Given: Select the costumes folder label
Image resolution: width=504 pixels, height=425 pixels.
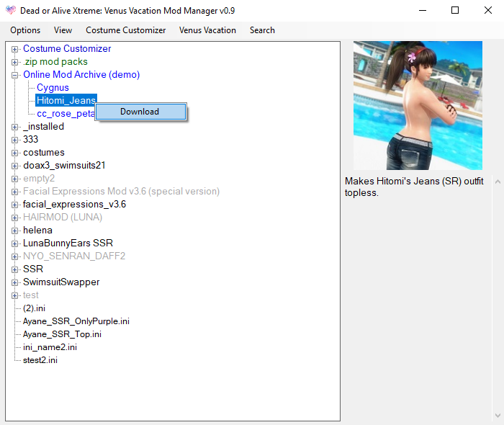Looking at the screenshot, I should pos(44,153).
